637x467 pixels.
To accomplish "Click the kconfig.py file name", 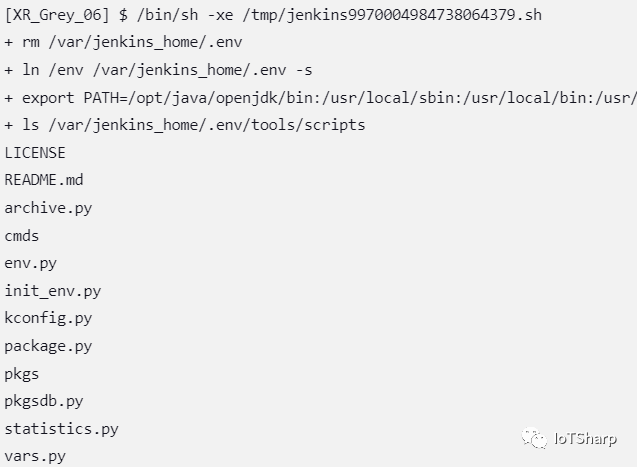I will pos(48,318).
